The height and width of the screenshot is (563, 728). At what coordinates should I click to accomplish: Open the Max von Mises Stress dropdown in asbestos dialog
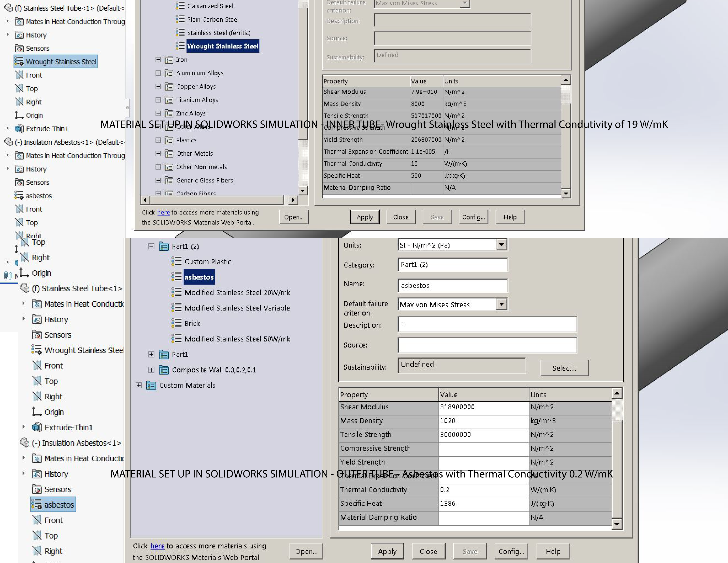click(501, 304)
